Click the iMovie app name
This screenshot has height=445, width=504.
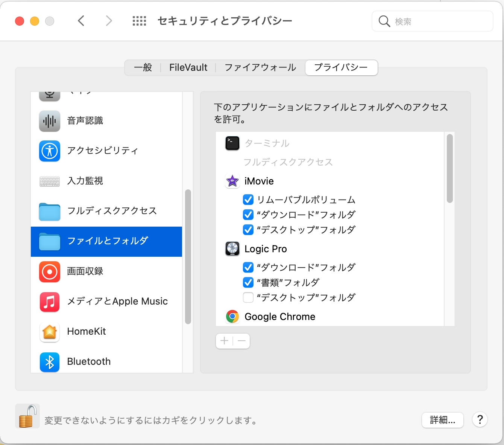pyautogui.click(x=259, y=181)
